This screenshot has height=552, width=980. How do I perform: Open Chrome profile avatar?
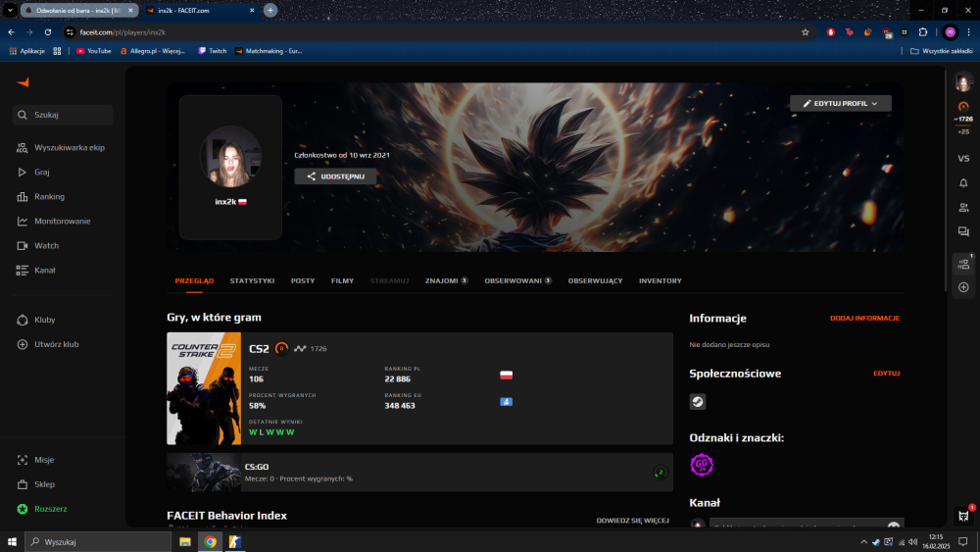click(950, 32)
